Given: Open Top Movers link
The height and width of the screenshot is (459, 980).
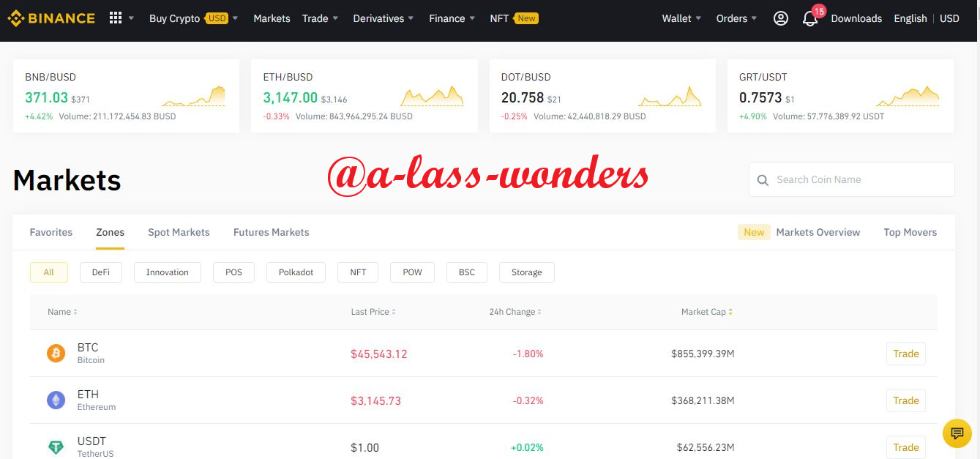Looking at the screenshot, I should 910,232.
